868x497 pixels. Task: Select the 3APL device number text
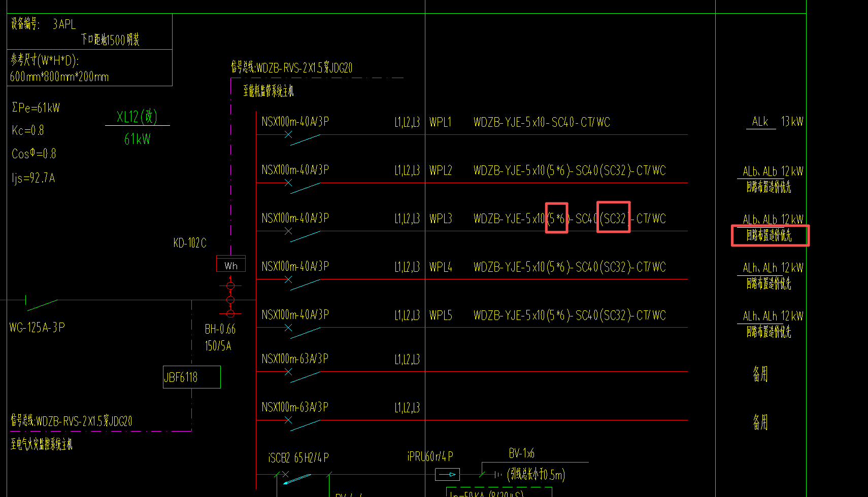[64, 24]
